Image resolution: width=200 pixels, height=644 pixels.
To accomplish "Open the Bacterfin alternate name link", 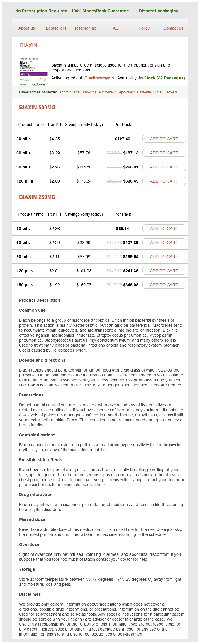I will [144, 92].
